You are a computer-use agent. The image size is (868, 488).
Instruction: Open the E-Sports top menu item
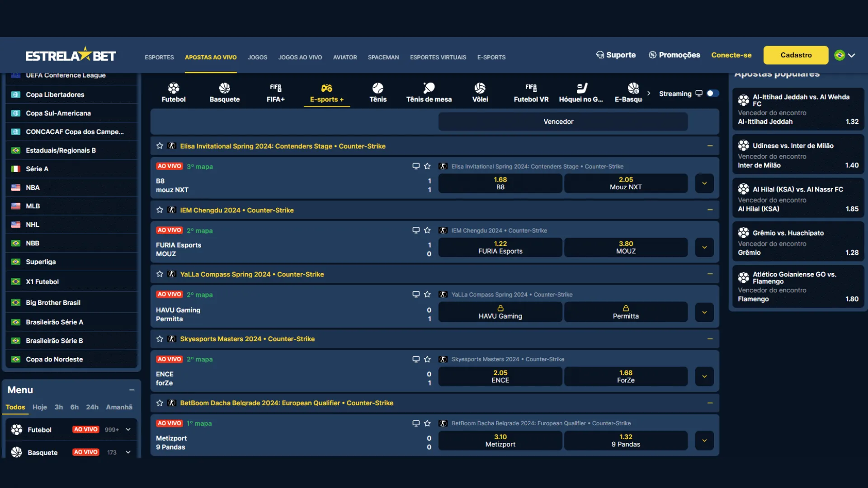491,57
